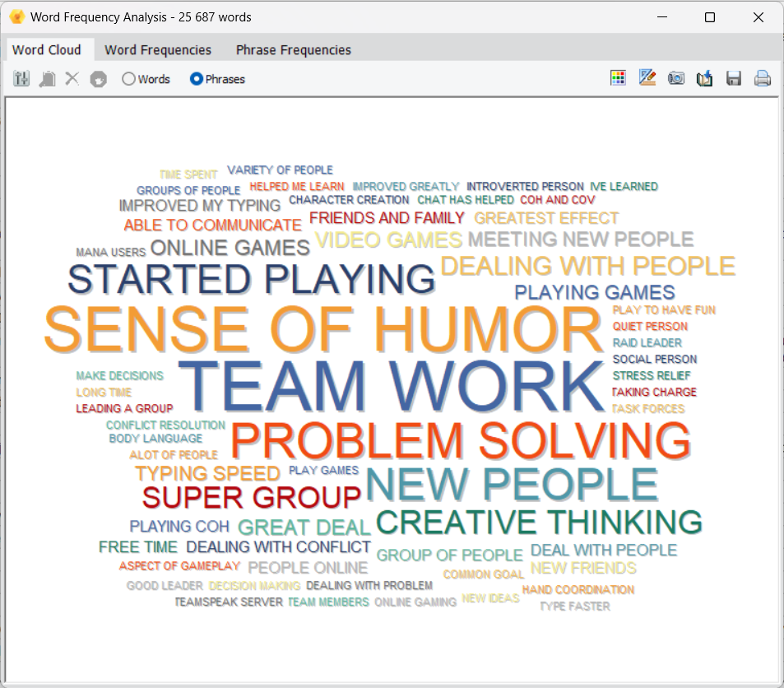
Task: Print the word cloud
Action: pyautogui.click(x=763, y=78)
